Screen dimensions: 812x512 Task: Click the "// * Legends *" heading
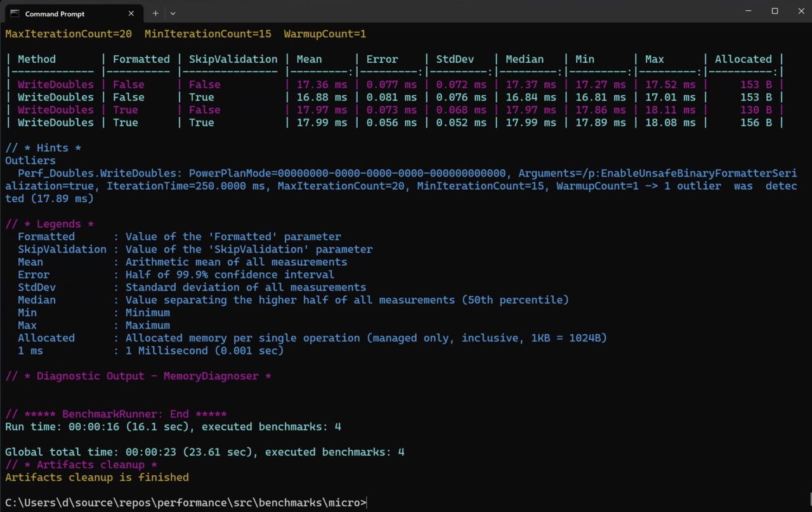tap(49, 224)
